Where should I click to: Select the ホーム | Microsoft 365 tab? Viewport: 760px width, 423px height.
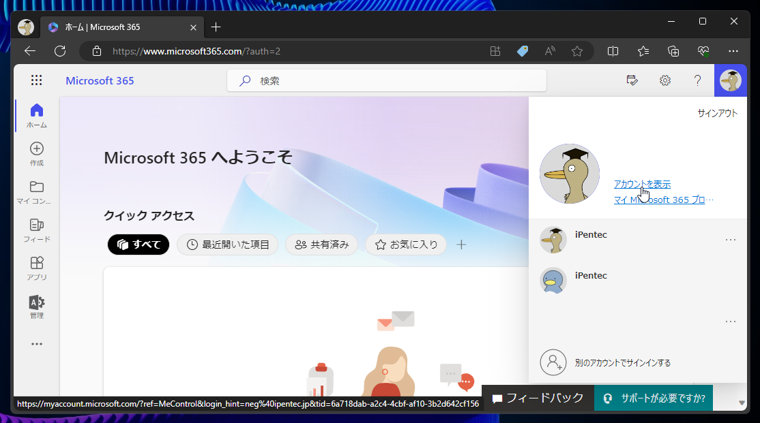[121, 27]
